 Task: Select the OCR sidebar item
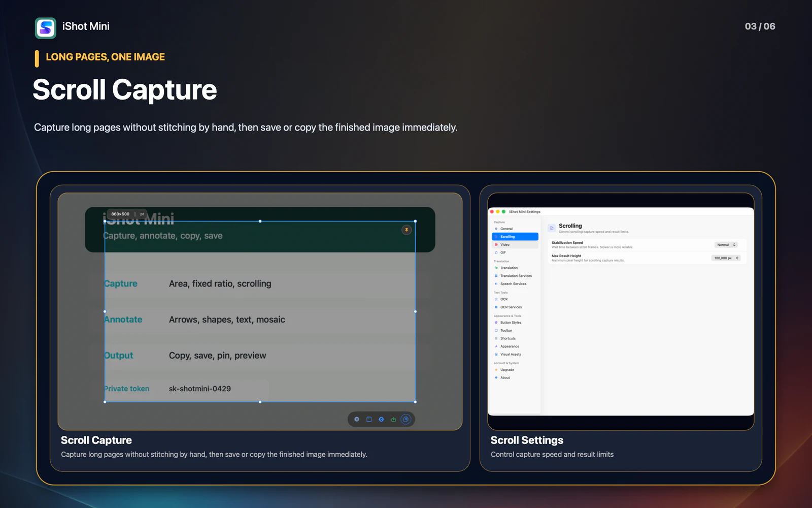(x=515, y=299)
